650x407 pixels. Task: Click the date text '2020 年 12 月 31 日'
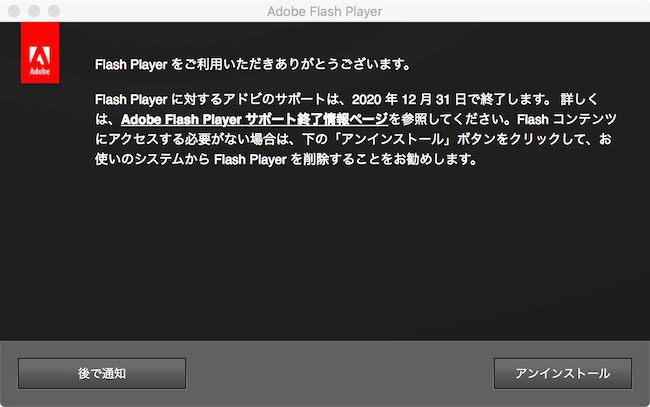click(x=409, y=99)
